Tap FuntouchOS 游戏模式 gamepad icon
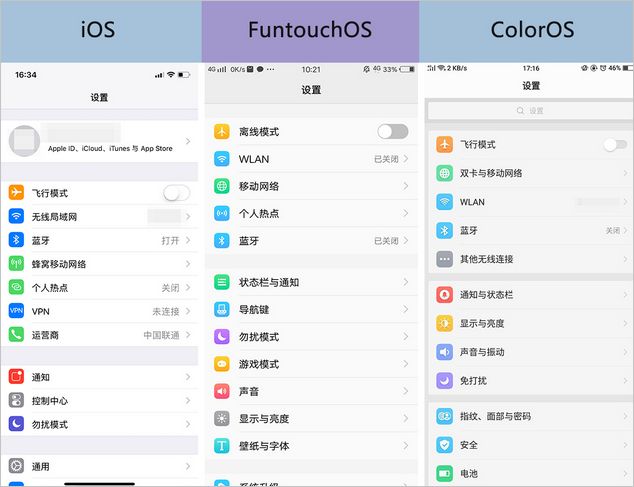 [x=222, y=364]
